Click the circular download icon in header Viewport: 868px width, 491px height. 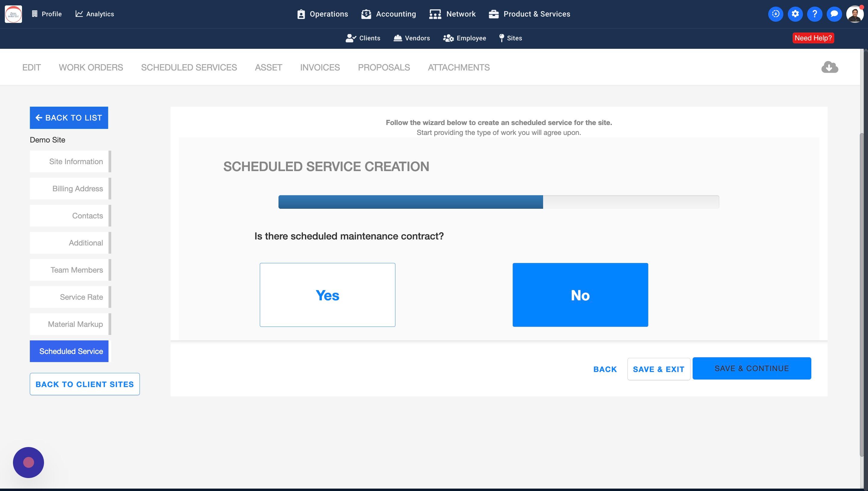(775, 14)
